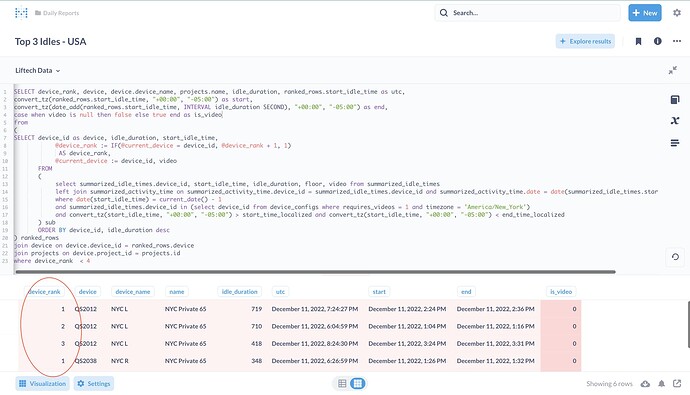Screen dimensions: 690x395
Task: Open the SQL snippets panel
Action: 675,143
